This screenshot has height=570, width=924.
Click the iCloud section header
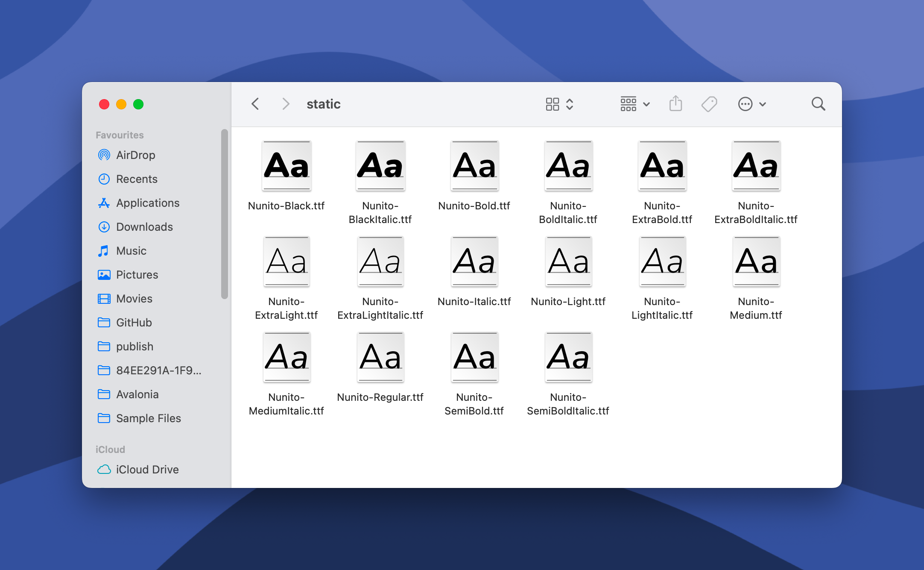coord(110,450)
